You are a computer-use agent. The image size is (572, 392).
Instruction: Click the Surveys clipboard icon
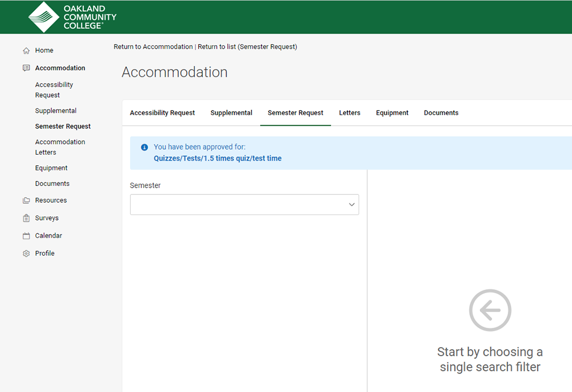(26, 218)
